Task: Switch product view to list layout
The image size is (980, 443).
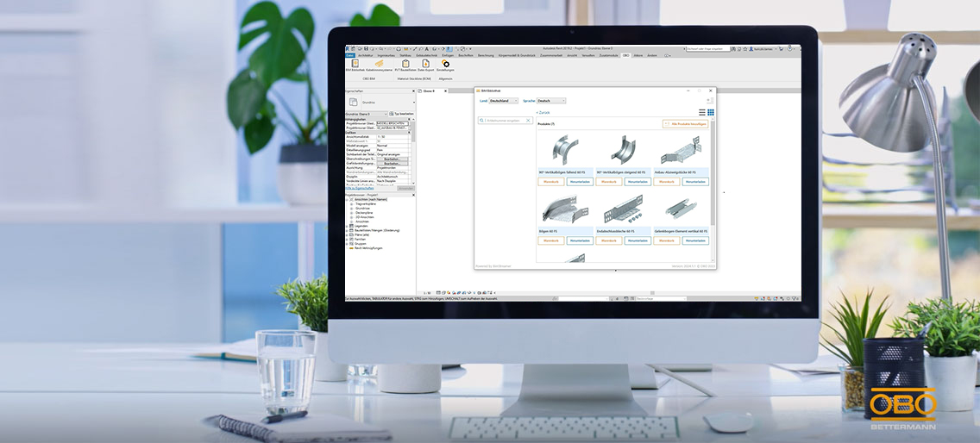Action: point(701,112)
